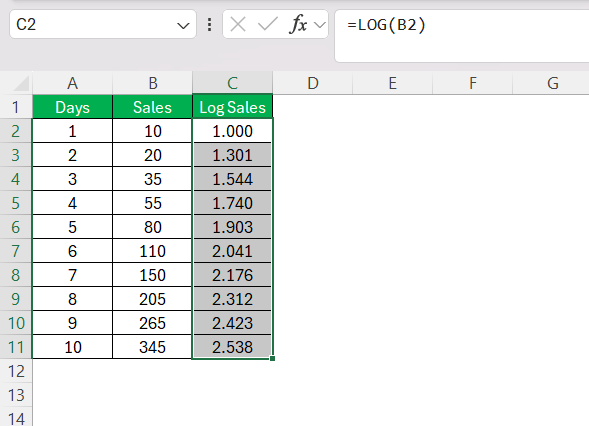Viewport: 589px width, 426px height.
Task: Open the dropdown arrow beside the fx icon
Action: tap(320, 25)
